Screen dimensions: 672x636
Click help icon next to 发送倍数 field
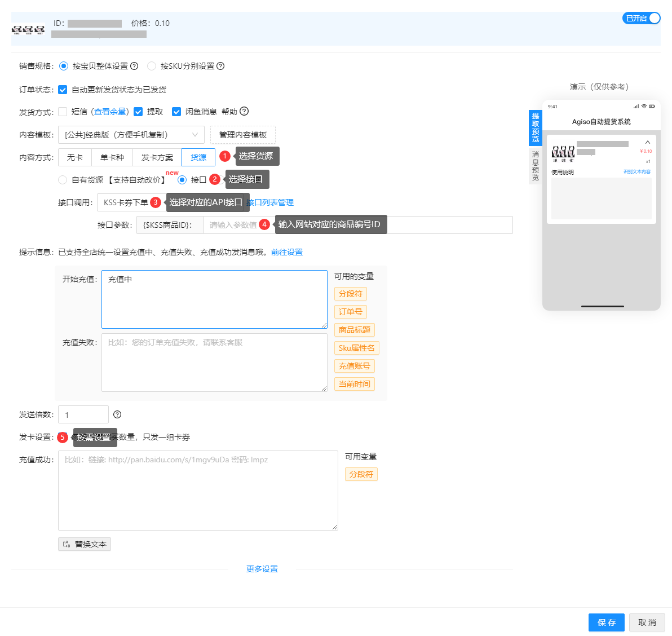[117, 414]
